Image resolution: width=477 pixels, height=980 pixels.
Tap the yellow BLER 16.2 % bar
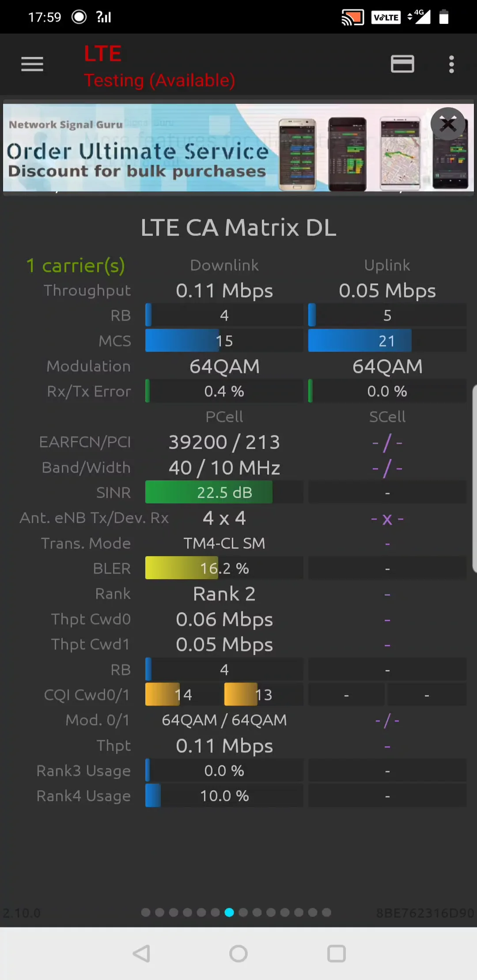pos(224,568)
